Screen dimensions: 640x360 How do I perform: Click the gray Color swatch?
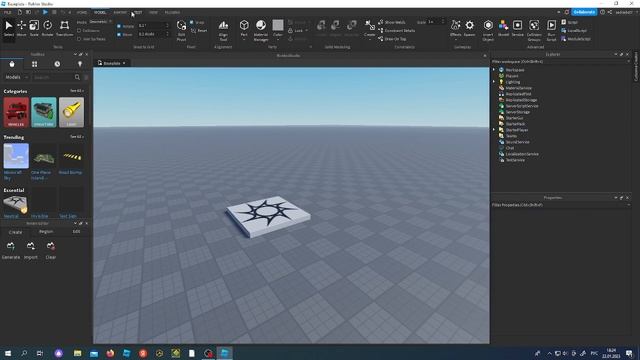[x=278, y=25]
